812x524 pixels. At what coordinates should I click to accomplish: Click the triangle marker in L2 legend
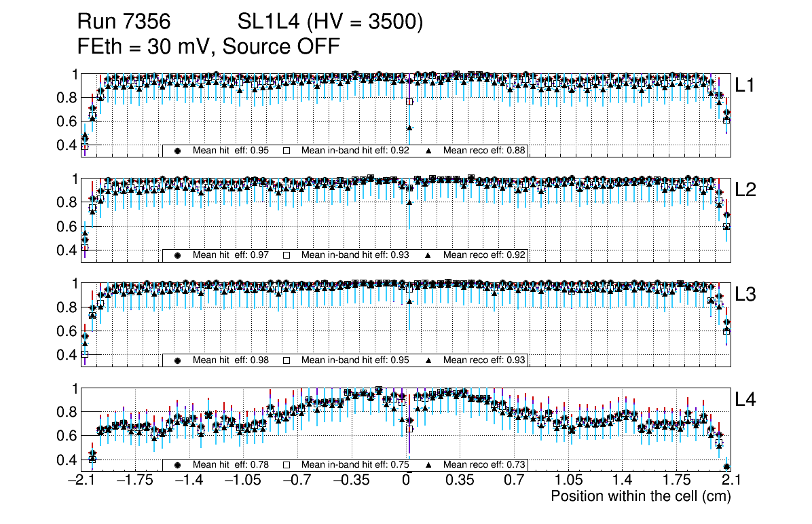pyautogui.click(x=428, y=255)
